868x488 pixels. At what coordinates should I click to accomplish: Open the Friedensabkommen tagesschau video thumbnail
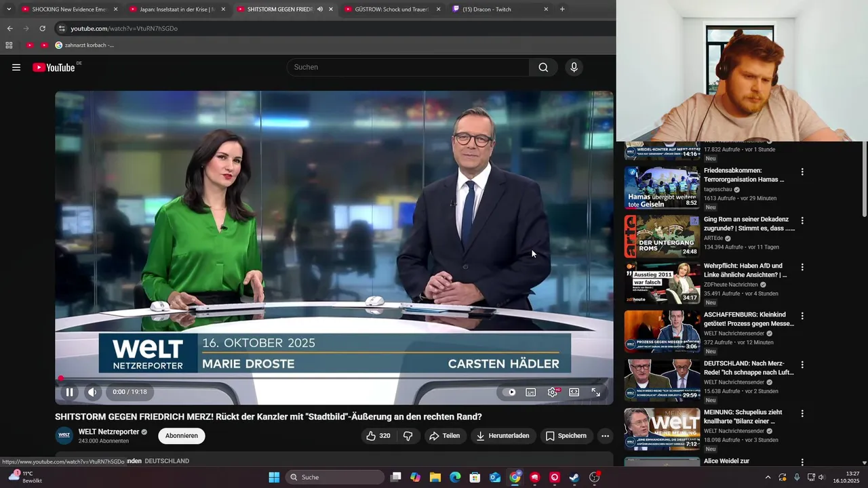[662, 188]
